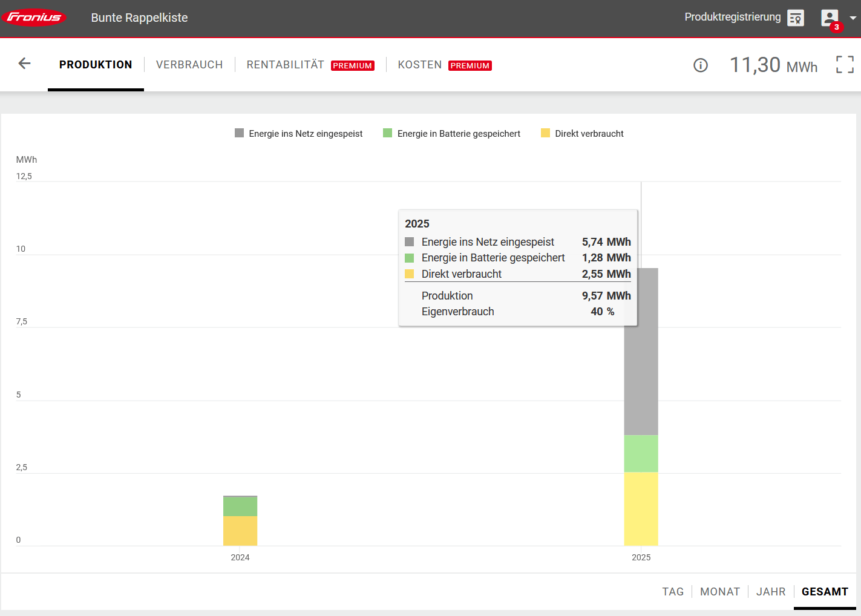Select the Jahr time range
Image resolution: width=861 pixels, height=616 pixels.
(x=770, y=592)
